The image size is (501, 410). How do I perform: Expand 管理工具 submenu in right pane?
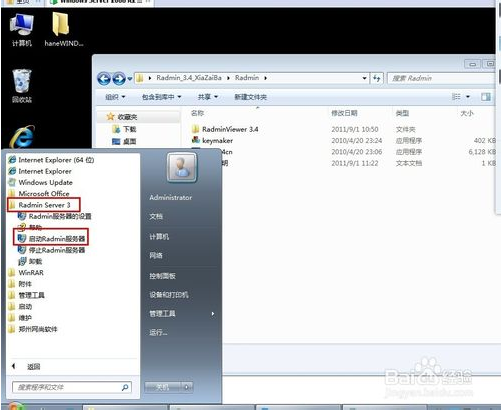(x=182, y=313)
